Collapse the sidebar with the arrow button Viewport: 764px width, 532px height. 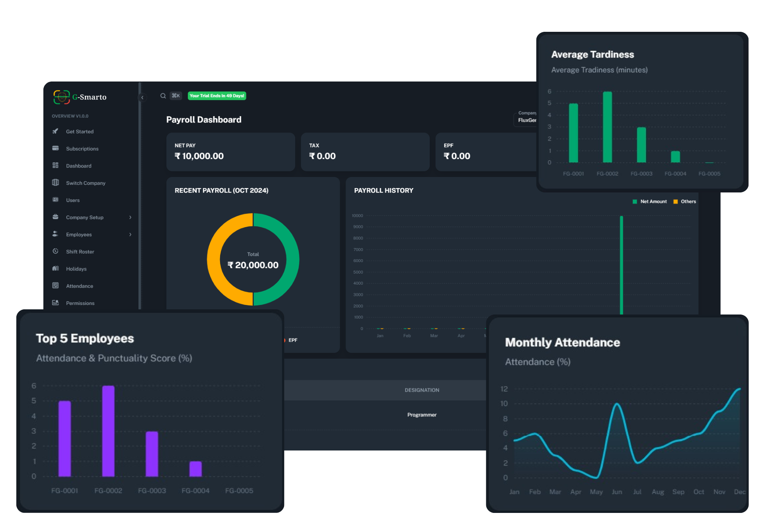pos(142,97)
